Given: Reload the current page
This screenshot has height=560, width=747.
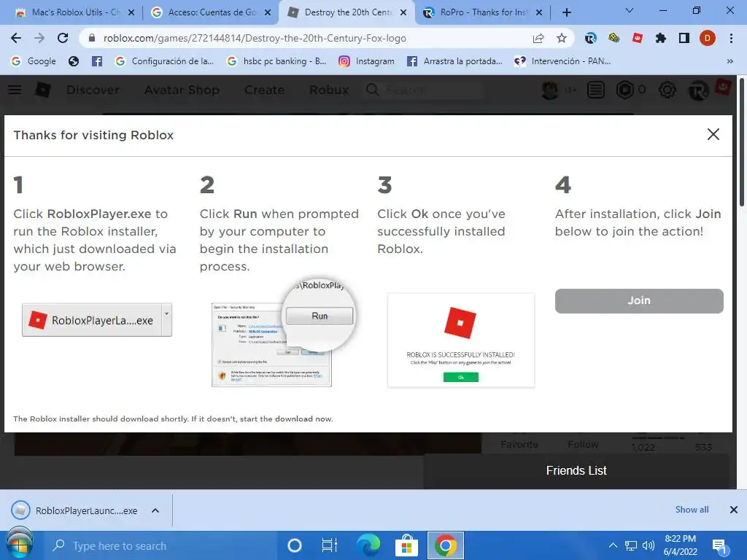Looking at the screenshot, I should pos(63,38).
